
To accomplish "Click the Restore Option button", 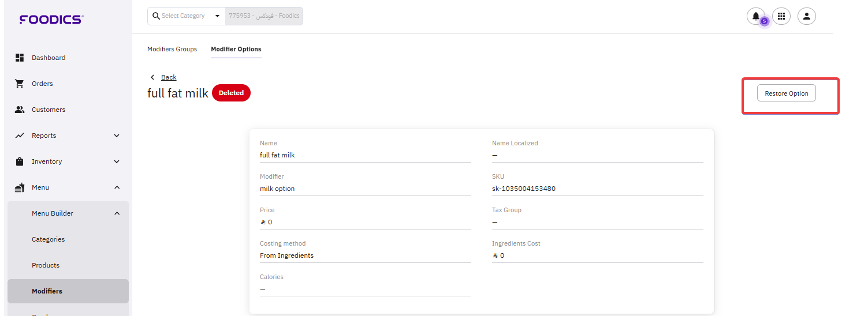I will [786, 93].
